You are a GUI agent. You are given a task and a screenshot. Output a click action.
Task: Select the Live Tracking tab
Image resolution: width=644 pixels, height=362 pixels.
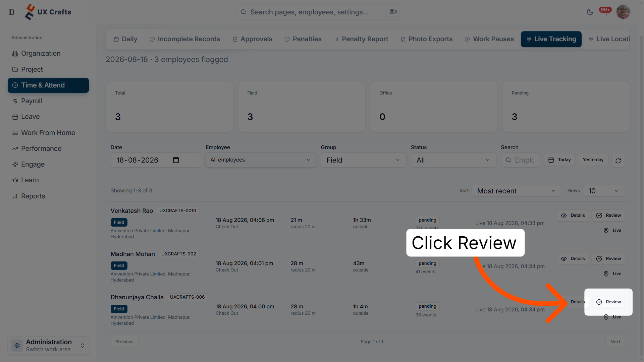coord(551,39)
